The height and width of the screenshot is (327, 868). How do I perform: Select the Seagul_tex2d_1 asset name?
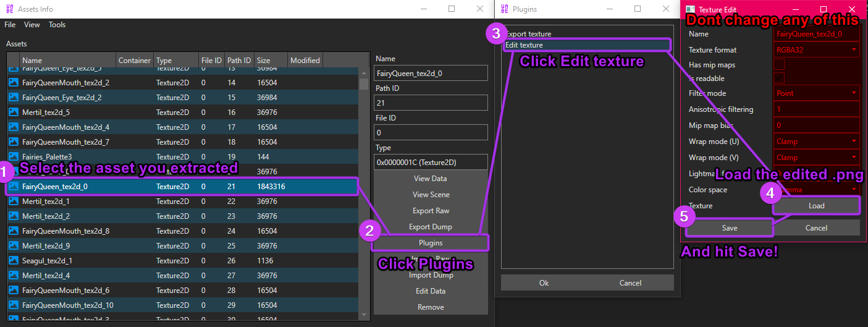point(47,260)
